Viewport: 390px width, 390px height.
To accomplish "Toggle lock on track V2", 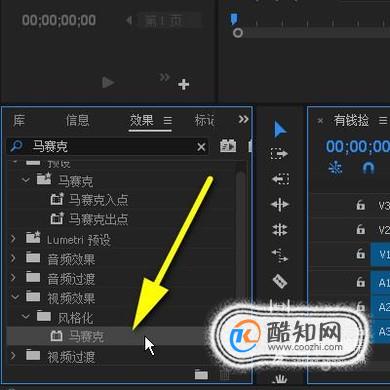I will click(360, 229).
